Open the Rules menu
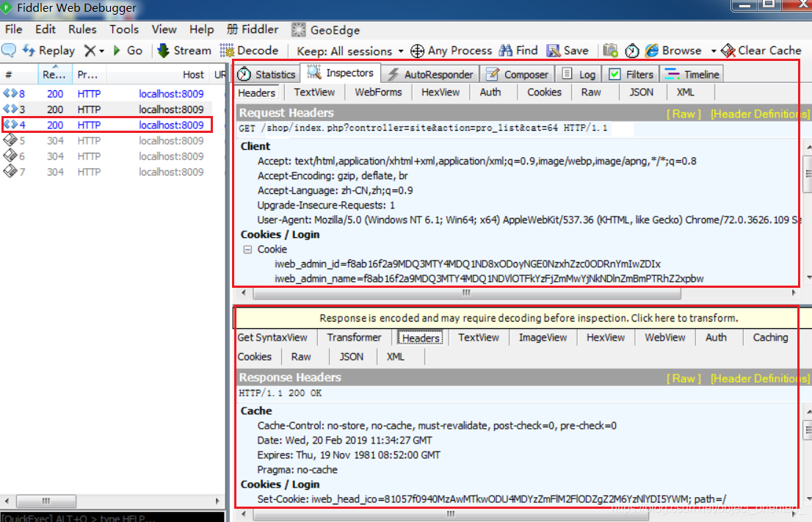The height and width of the screenshot is (522, 812). (82, 29)
